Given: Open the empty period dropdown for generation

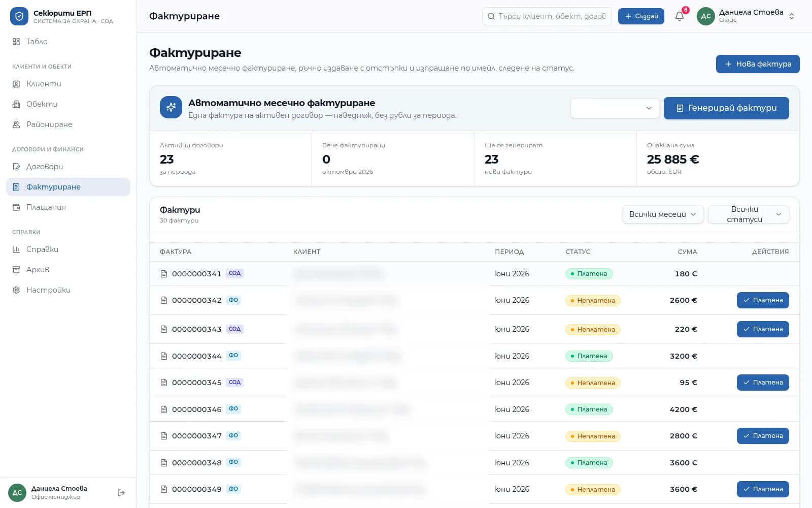Looking at the screenshot, I should (615, 108).
